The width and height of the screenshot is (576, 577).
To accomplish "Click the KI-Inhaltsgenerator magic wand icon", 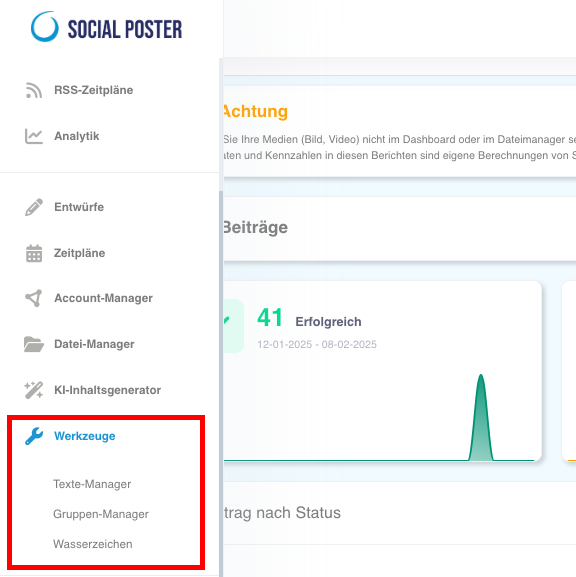I will point(34,390).
